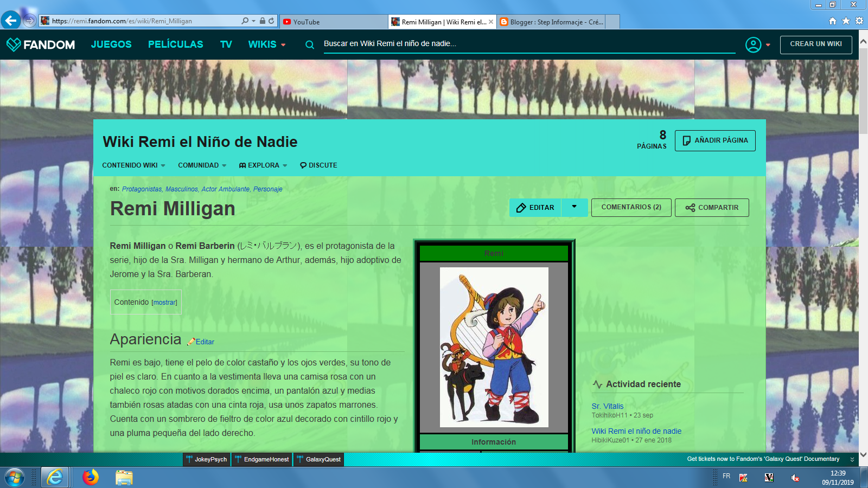Open the Personaje category link
The image size is (868, 488).
268,189
